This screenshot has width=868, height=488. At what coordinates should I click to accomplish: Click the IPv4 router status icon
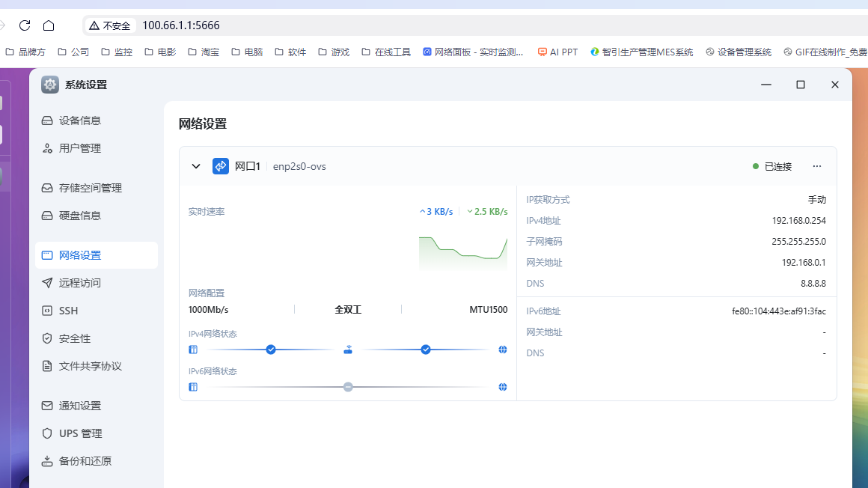point(348,350)
